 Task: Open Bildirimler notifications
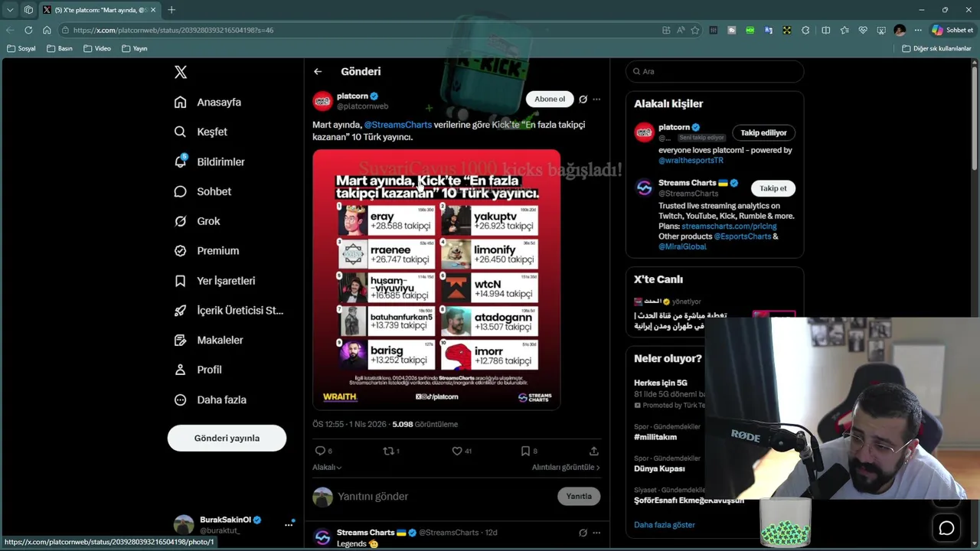pos(209,161)
